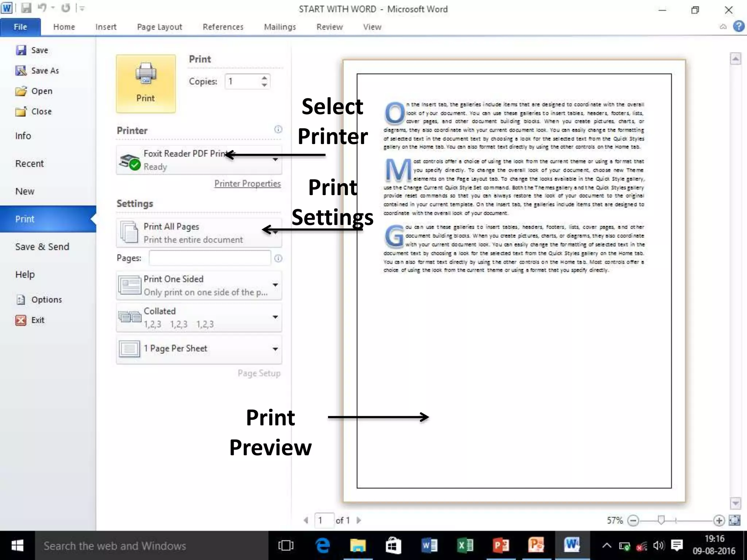The image size is (747, 560).
Task: Launch Microsoft Edge from the taskbar
Action: pos(322,545)
